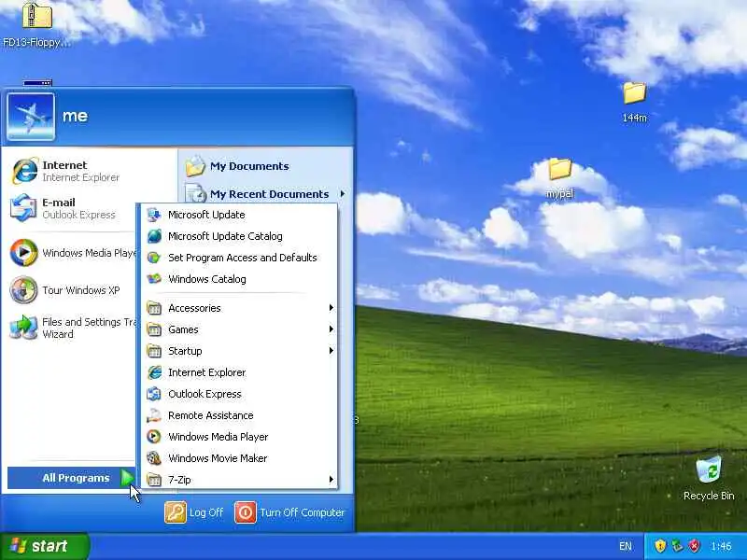
Task: Click the 7-Zip folder icon
Action: [154, 480]
